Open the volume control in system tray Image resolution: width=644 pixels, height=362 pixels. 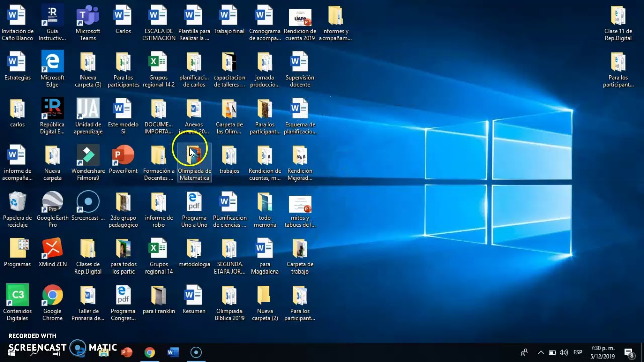click(x=563, y=352)
